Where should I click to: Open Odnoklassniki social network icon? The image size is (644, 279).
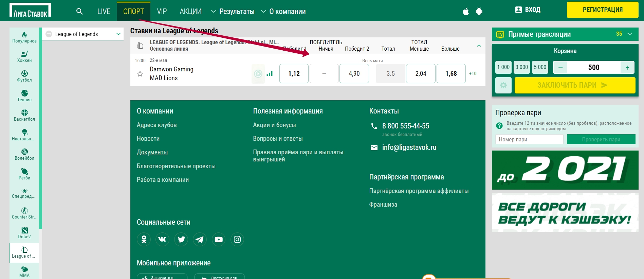(x=144, y=239)
